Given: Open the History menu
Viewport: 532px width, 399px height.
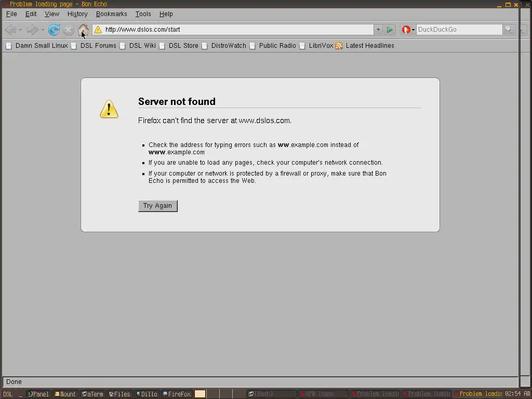Looking at the screenshot, I should point(77,14).
